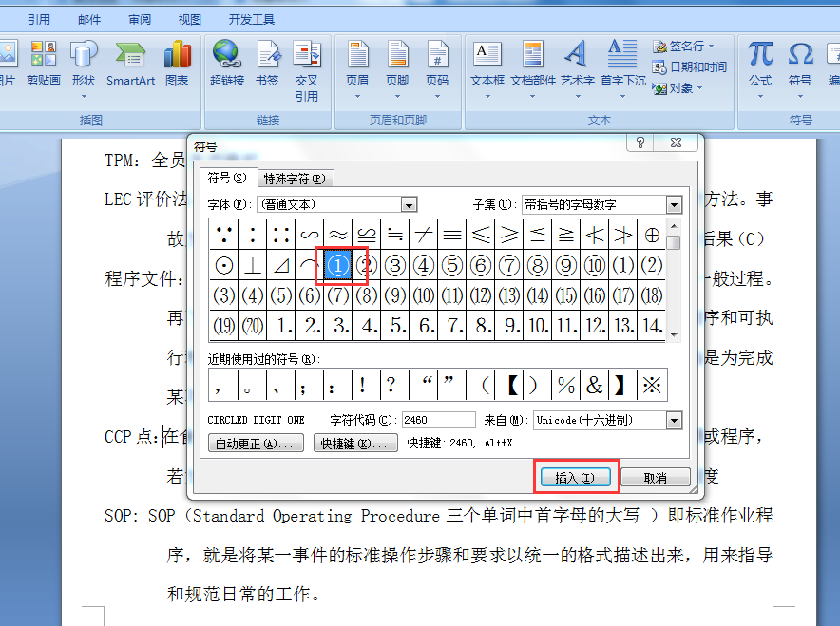840x626 pixels.
Task: Open the subset (子集) dropdown
Action: pyautogui.click(x=674, y=204)
